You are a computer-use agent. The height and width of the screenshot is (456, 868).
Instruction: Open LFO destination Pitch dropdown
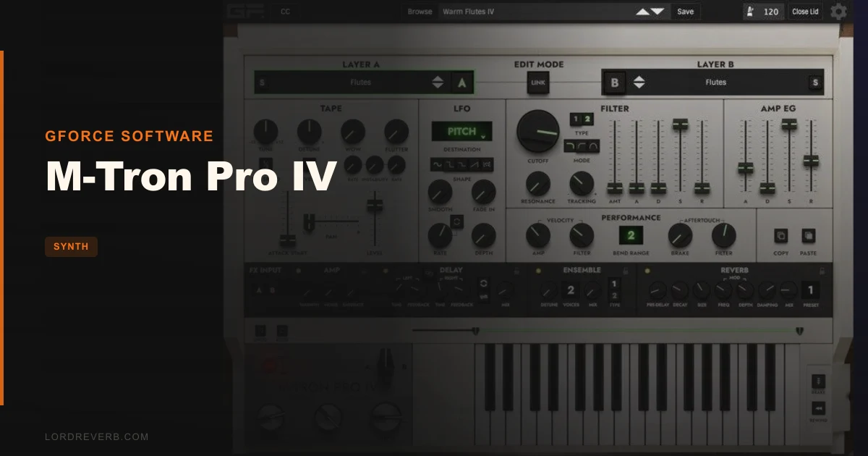tap(461, 132)
